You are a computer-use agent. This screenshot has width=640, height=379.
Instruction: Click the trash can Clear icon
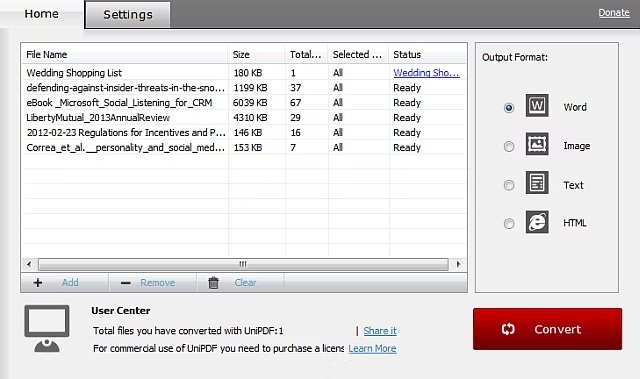pos(213,283)
